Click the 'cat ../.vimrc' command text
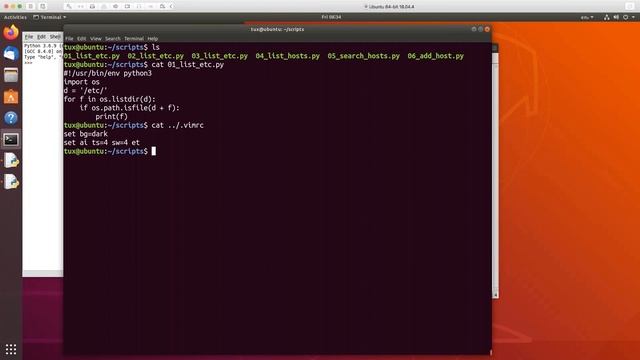Image resolution: width=640 pixels, height=360 pixels. [x=178, y=125]
